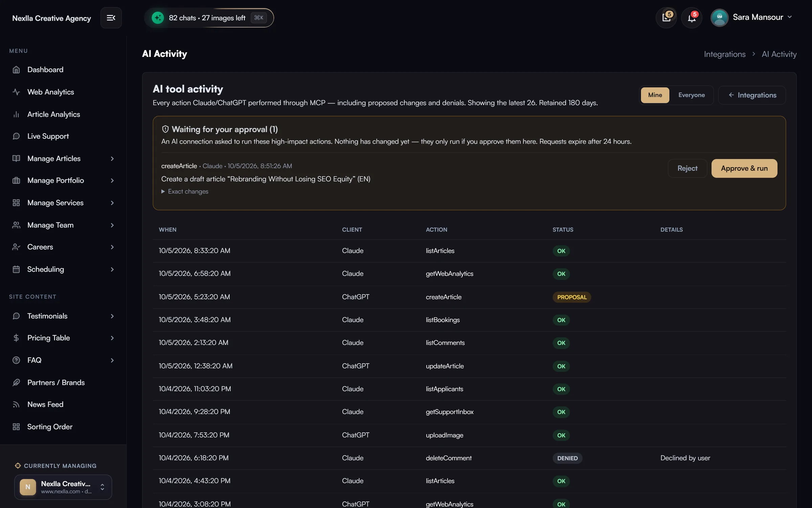
Task: Click the updateArticle action cell
Action: pyautogui.click(x=445, y=366)
